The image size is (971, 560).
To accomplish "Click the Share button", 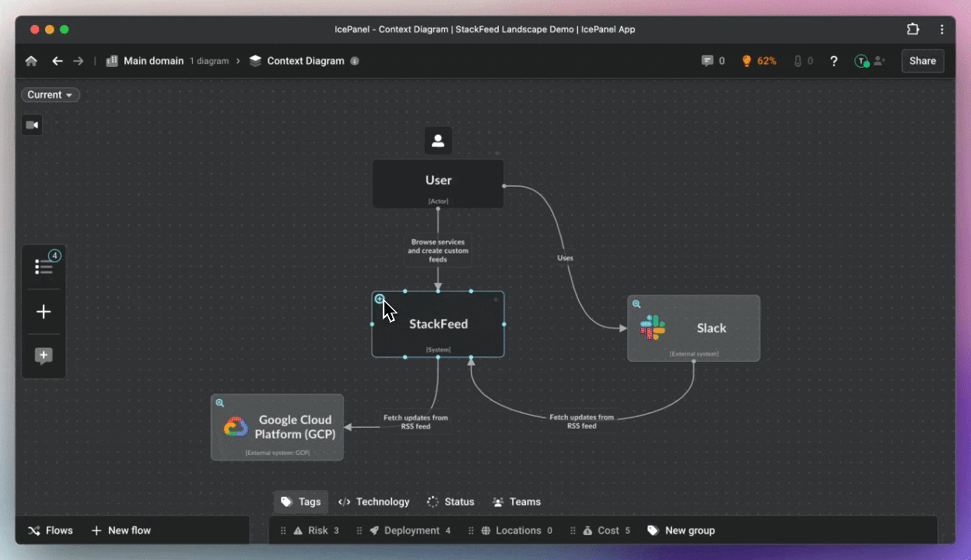I will (x=922, y=61).
